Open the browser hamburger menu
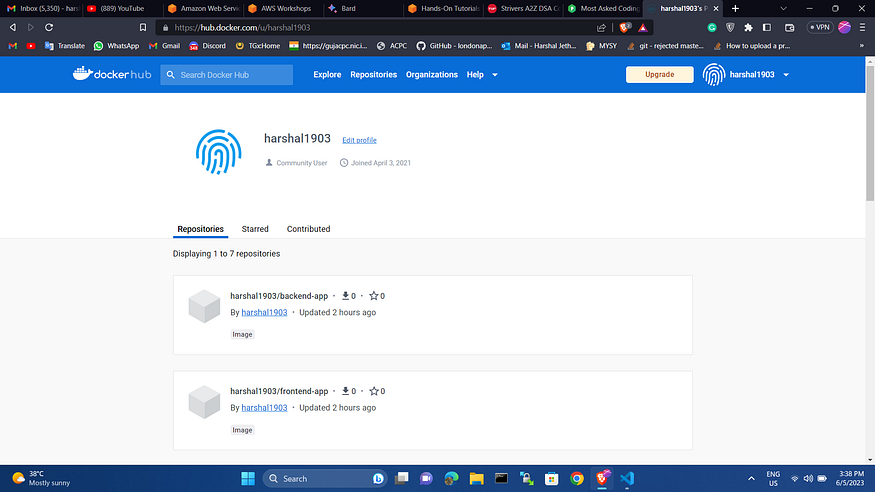The width and height of the screenshot is (875, 492). point(863,27)
